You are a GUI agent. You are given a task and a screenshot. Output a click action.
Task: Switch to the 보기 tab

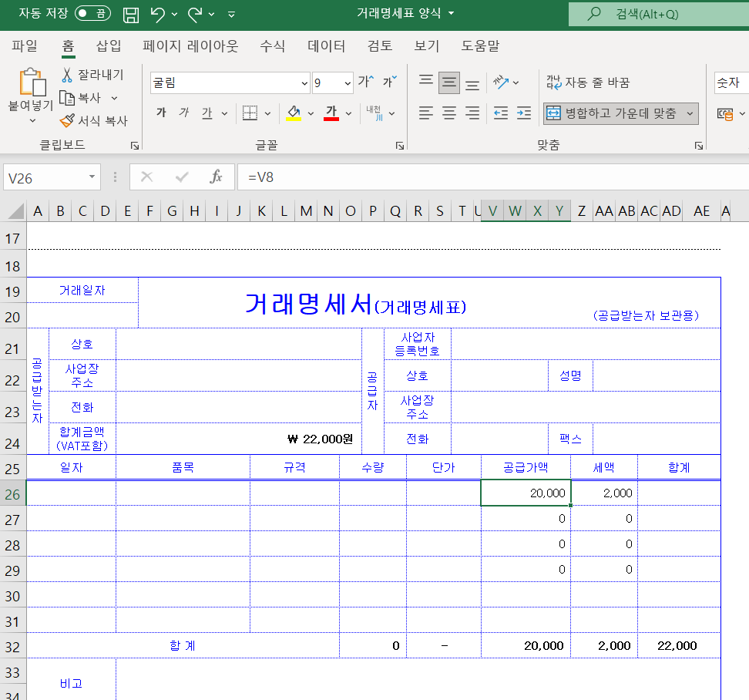coord(427,46)
